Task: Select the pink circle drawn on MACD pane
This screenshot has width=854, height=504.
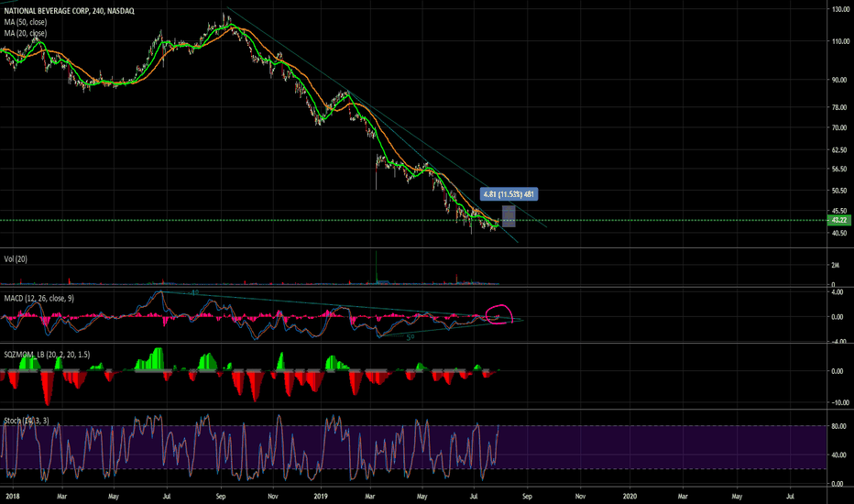Action: (x=499, y=314)
